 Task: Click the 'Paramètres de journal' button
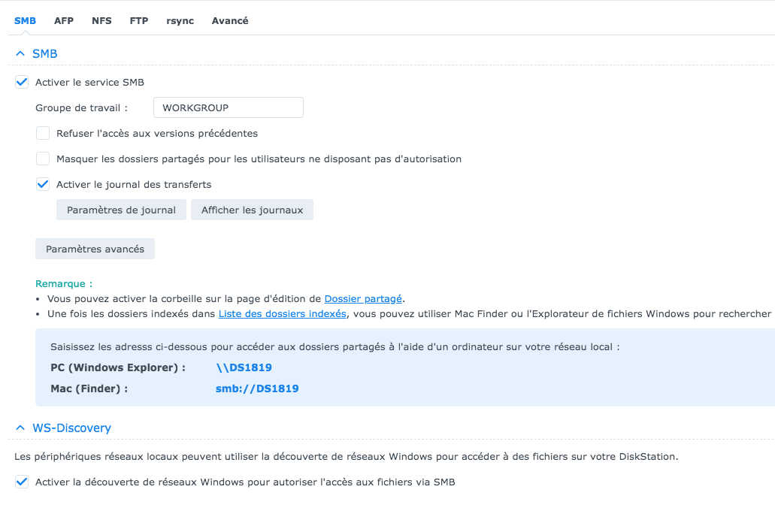[x=121, y=210]
